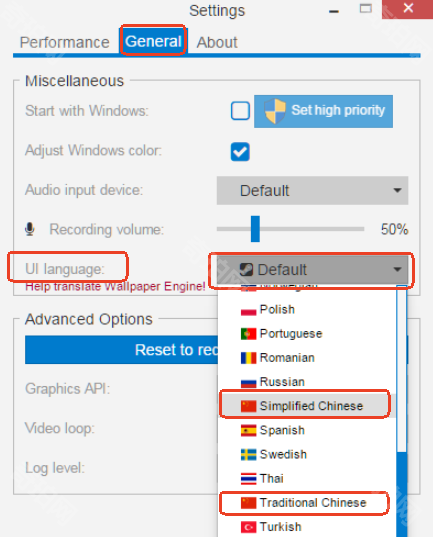Collapse the UI language dropdown arrow
The image size is (433, 537).
(397, 270)
